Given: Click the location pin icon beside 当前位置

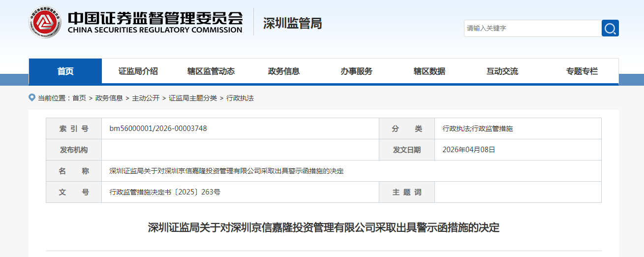Looking at the screenshot, I should tap(32, 97).
